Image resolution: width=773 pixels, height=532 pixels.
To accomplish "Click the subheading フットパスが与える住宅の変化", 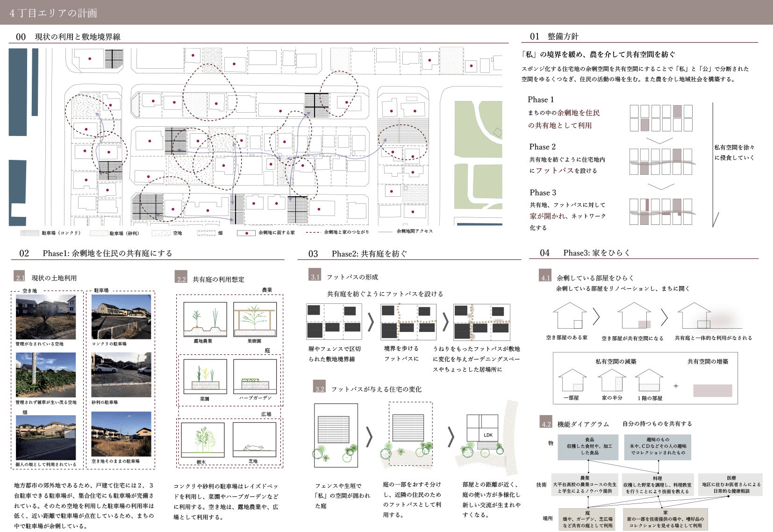I will [x=376, y=389].
